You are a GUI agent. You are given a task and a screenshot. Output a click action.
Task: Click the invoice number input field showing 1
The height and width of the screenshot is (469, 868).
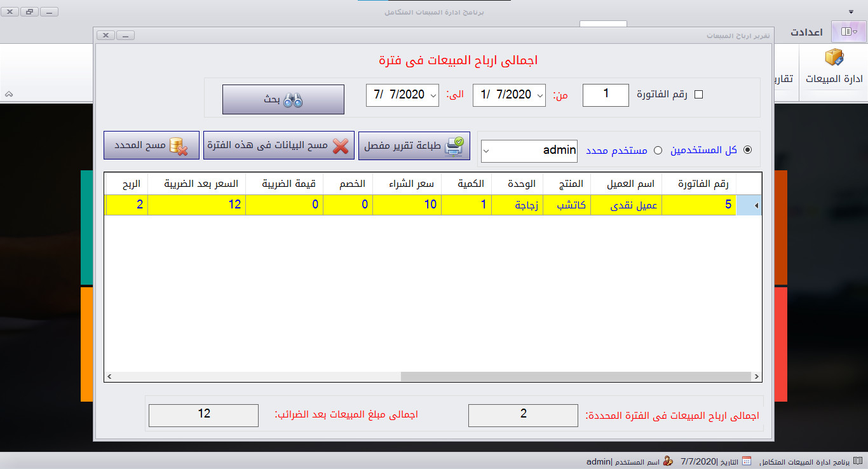point(605,95)
